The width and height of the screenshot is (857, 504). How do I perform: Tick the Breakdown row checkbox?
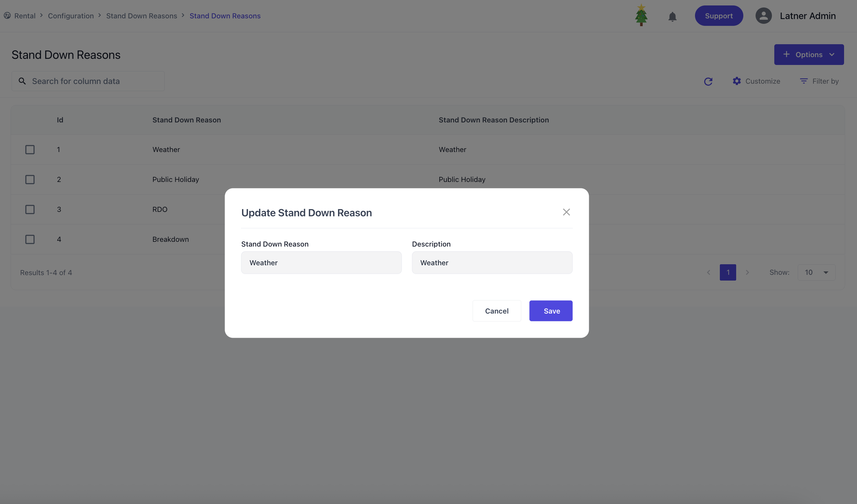pyautogui.click(x=30, y=239)
